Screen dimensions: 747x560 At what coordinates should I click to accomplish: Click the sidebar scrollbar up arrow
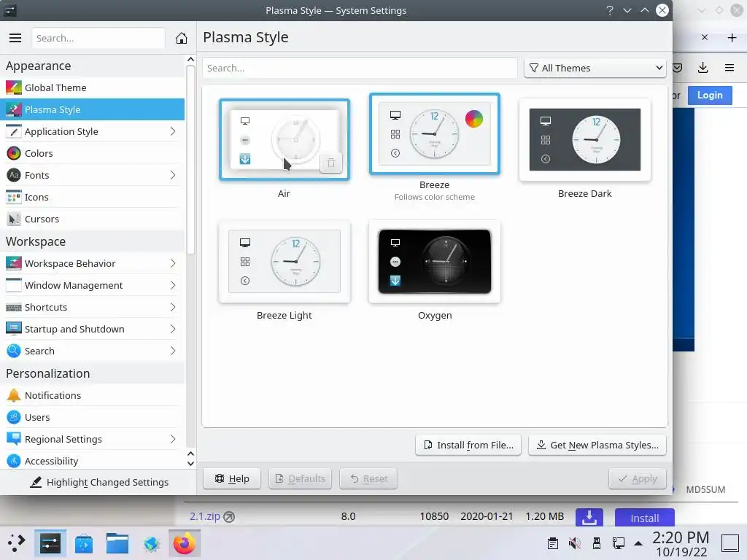pyautogui.click(x=190, y=60)
